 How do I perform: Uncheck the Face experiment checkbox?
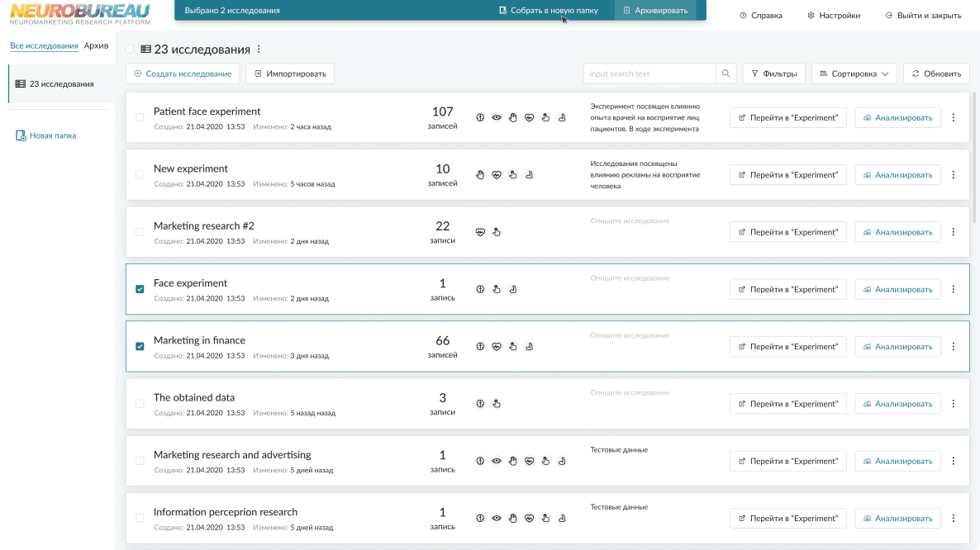point(140,289)
